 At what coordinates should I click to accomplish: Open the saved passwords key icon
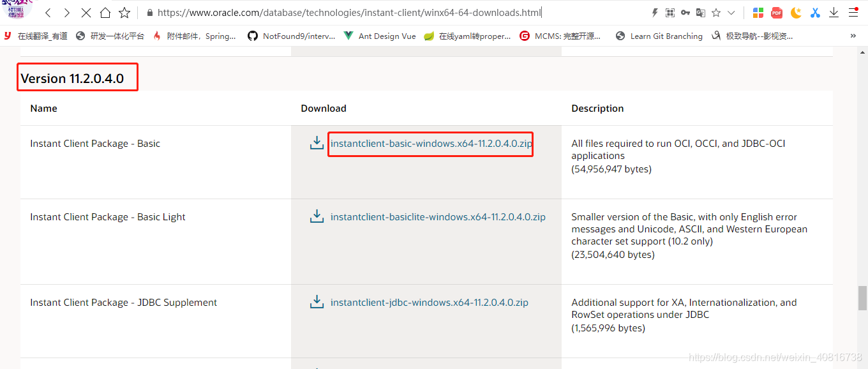(685, 13)
